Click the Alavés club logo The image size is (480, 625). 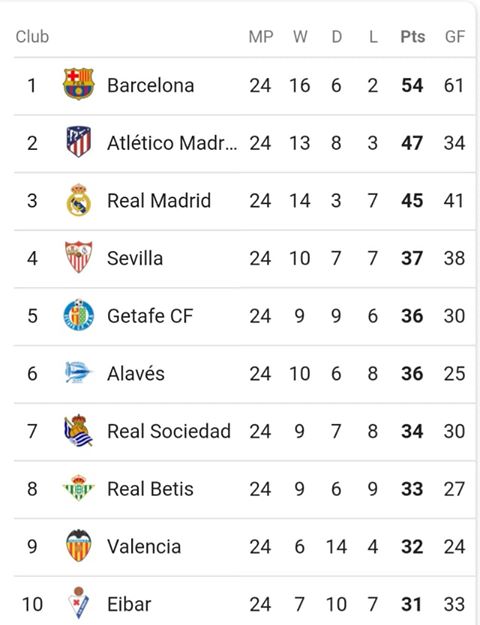tap(79, 373)
